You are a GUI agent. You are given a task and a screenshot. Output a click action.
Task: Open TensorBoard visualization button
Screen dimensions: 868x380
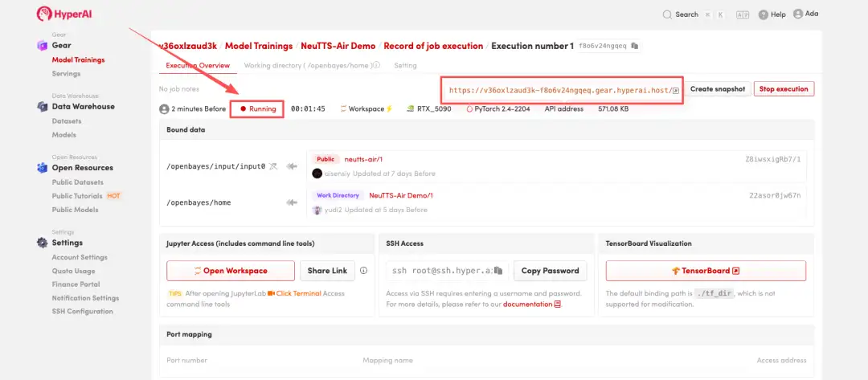point(706,271)
